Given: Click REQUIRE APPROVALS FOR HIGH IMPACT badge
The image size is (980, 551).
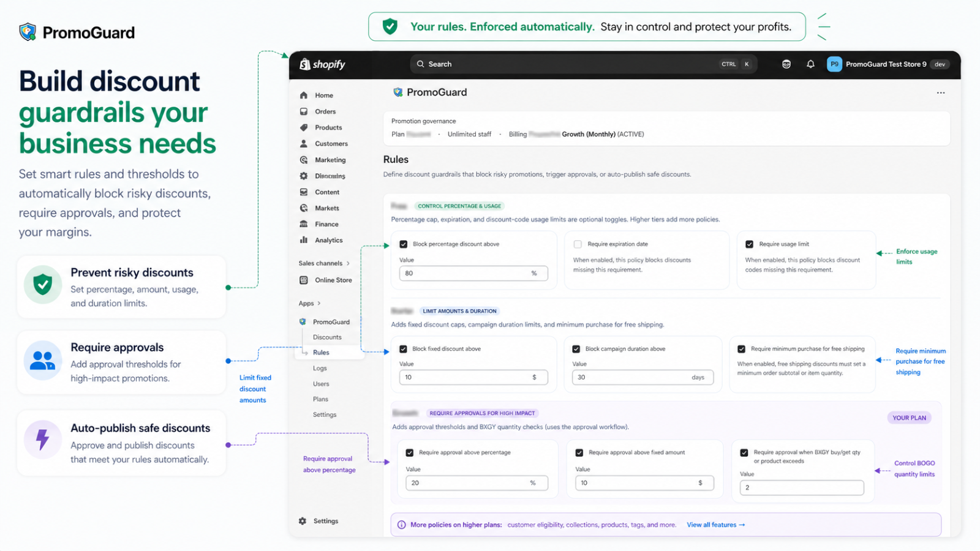Looking at the screenshot, I should coord(482,413).
